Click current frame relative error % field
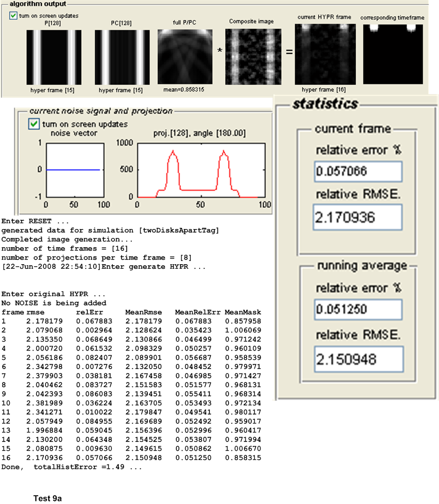 pos(358,171)
